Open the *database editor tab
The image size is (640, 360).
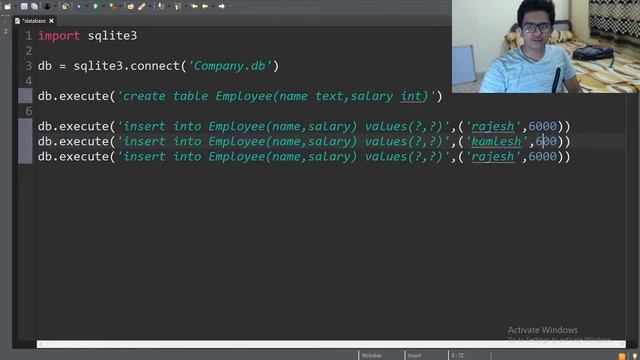coord(33,21)
